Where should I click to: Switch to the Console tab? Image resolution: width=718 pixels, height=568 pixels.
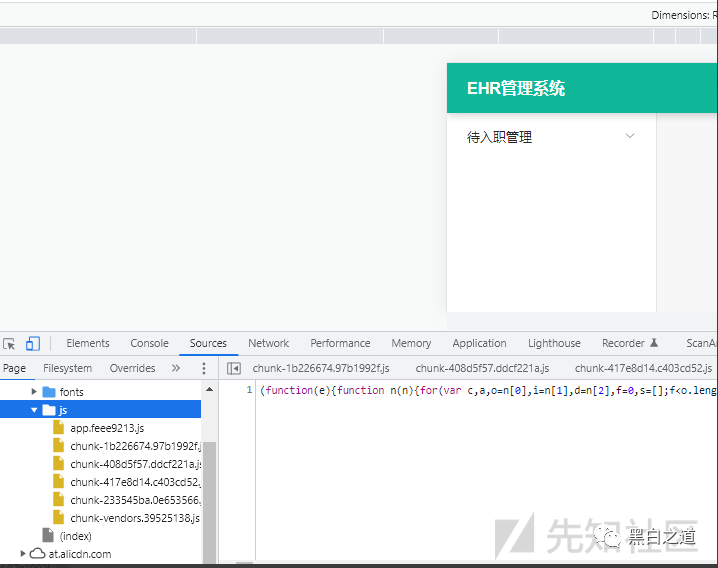[x=149, y=344]
